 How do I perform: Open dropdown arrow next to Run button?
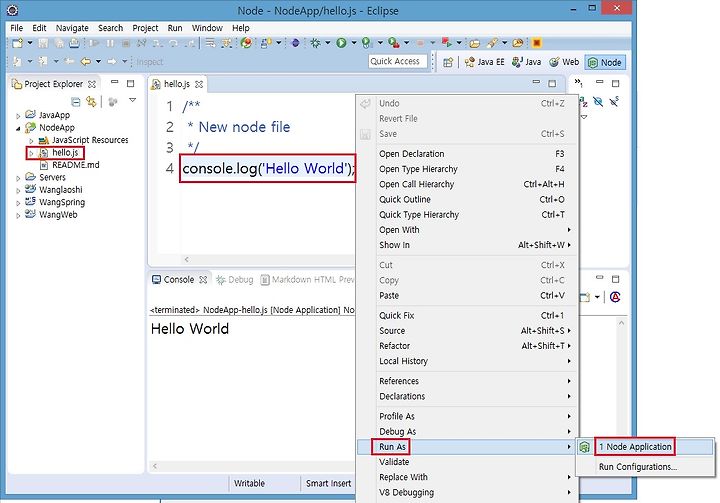tap(354, 43)
